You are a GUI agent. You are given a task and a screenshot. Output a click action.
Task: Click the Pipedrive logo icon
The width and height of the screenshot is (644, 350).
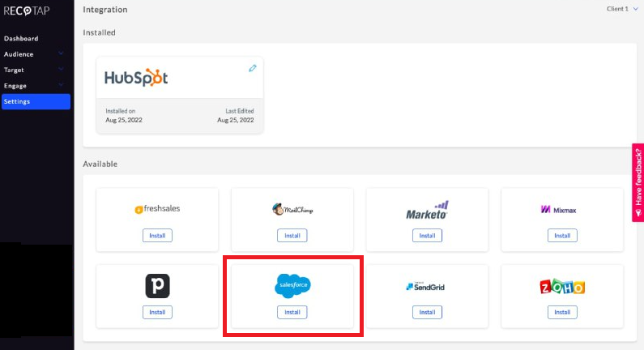point(157,286)
